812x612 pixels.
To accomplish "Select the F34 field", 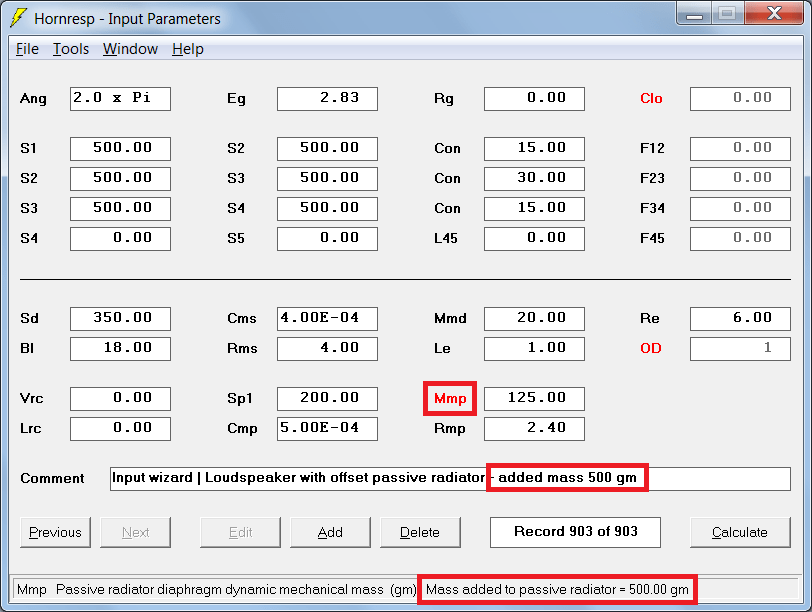I will coord(741,209).
